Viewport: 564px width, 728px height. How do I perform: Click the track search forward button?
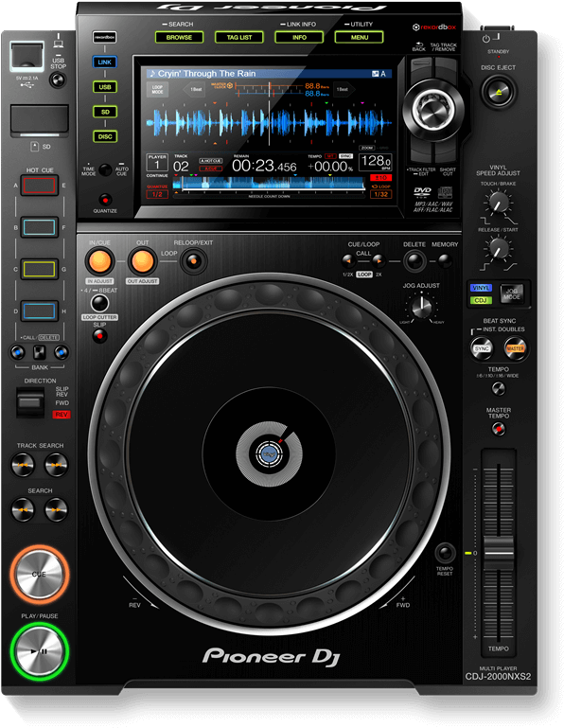tap(56, 465)
